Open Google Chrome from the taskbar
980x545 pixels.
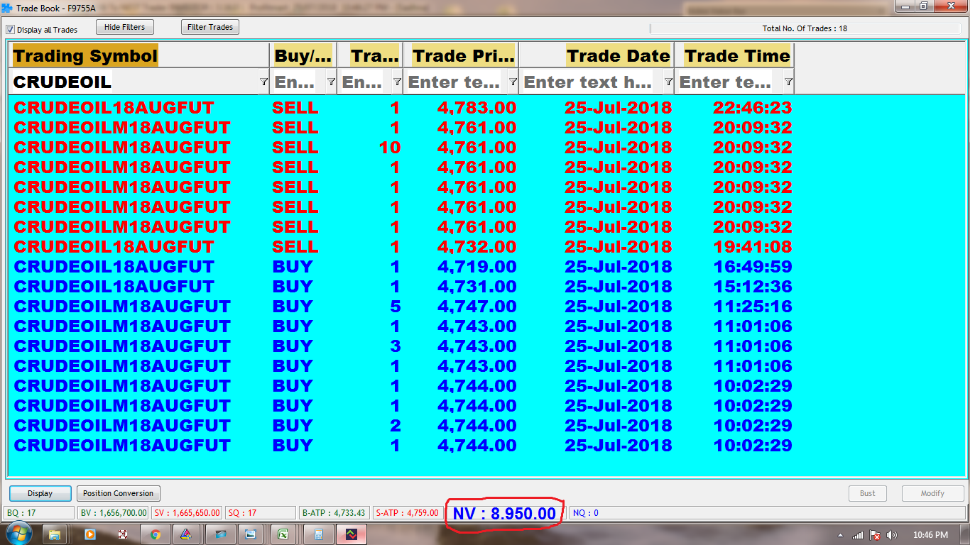(156, 534)
